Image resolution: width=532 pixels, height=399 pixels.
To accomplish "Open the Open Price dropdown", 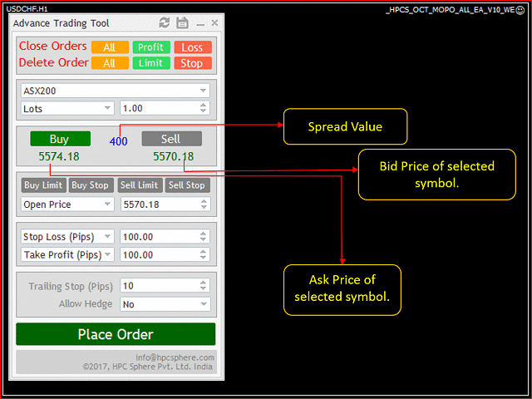I will [67, 204].
